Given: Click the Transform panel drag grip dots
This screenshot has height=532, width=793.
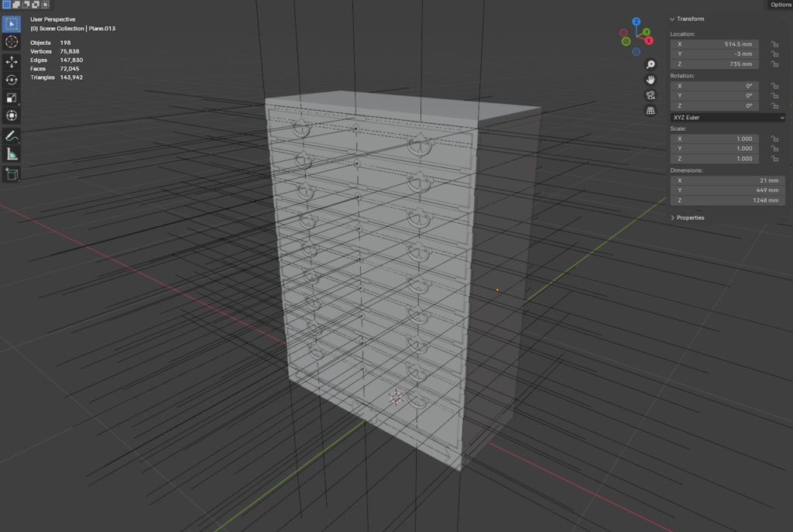Looking at the screenshot, I should [x=784, y=19].
